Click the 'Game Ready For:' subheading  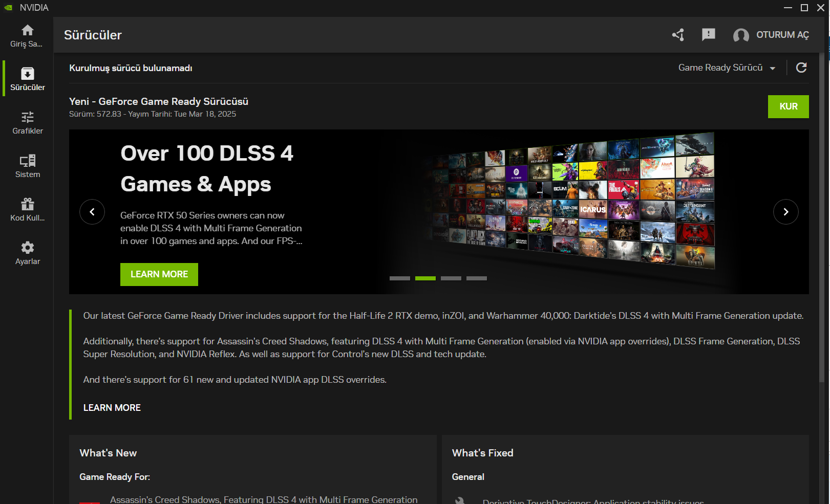(115, 477)
